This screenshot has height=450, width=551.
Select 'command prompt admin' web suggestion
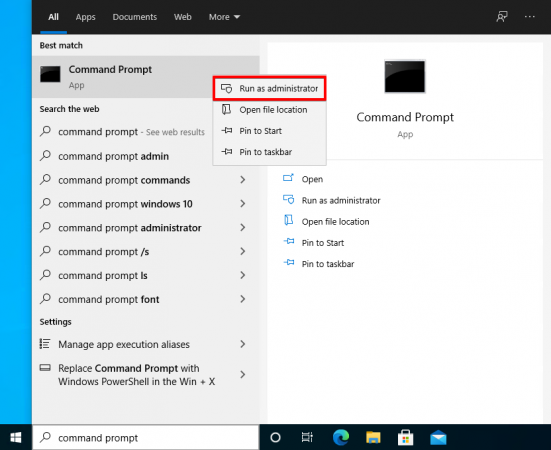pos(123,156)
